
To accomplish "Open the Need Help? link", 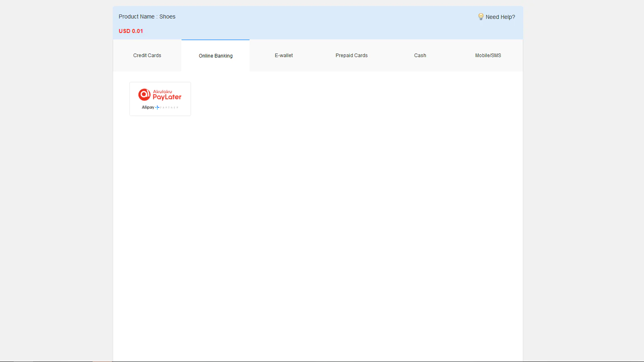I will (500, 17).
